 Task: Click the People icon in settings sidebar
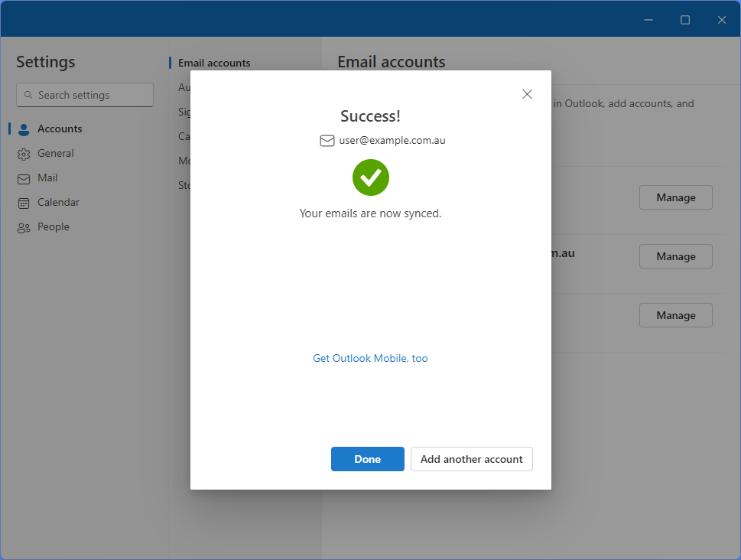point(24,227)
